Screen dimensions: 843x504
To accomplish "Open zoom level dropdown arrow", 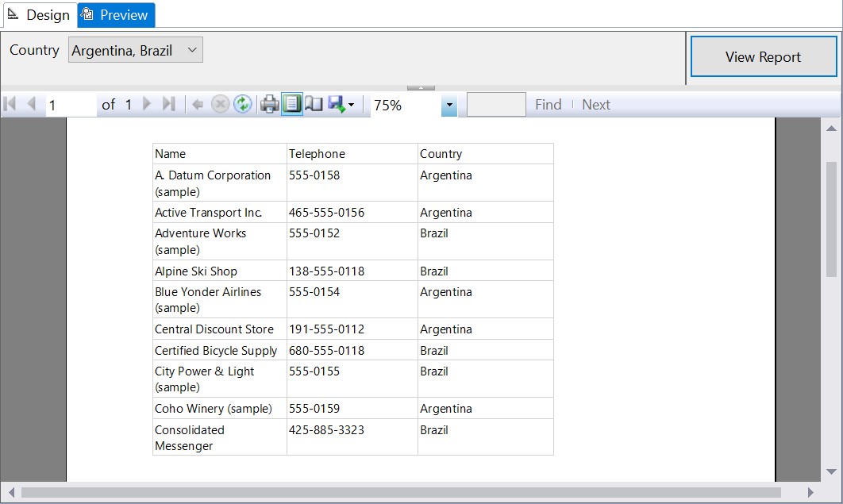I will [449, 105].
